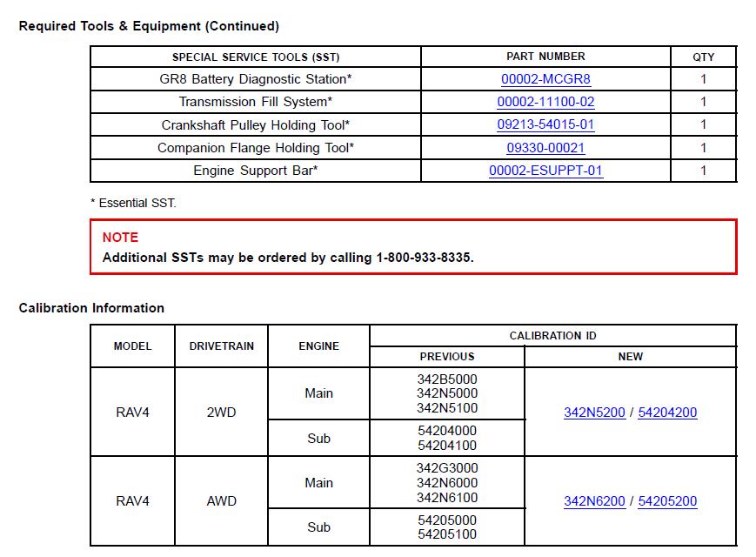Image resolution: width=756 pixels, height=557 pixels.
Task: Follow the 342N6200 calibration link
Action: tap(594, 501)
